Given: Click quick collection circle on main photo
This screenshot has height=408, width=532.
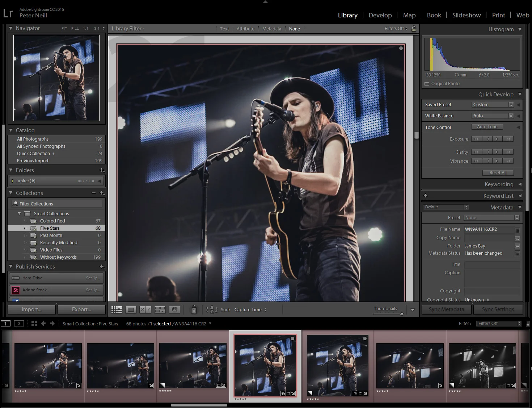Looking at the screenshot, I should 401,48.
